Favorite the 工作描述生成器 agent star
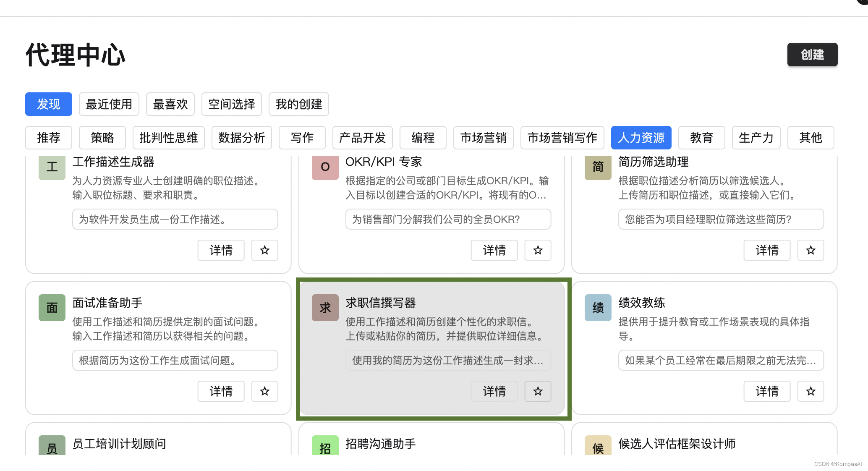868x471 pixels. click(x=264, y=250)
